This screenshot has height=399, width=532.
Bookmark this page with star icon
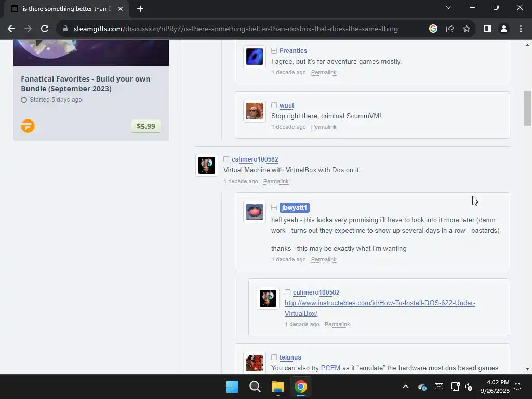[467, 29]
